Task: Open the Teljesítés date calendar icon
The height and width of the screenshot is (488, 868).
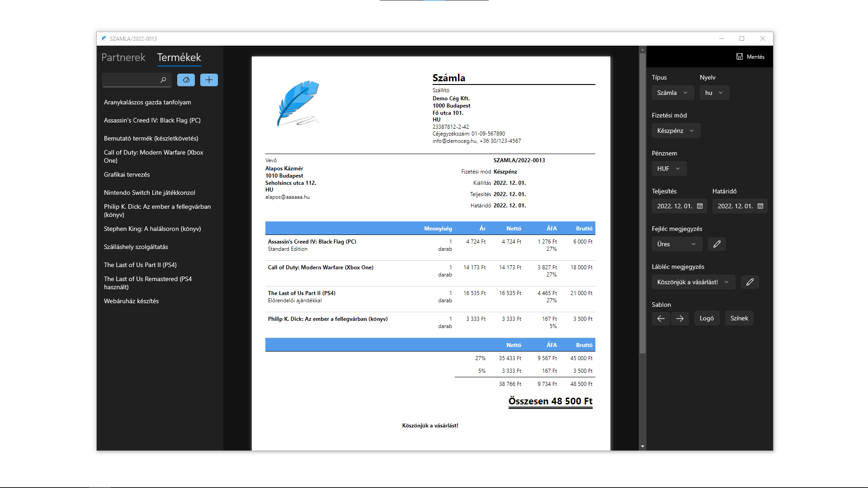Action: (700, 206)
